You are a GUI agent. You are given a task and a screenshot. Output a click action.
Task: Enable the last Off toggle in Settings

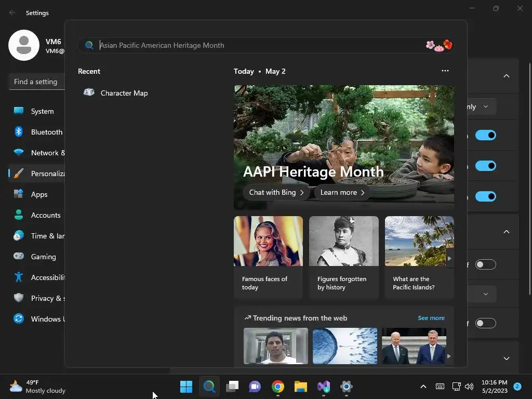point(486,323)
